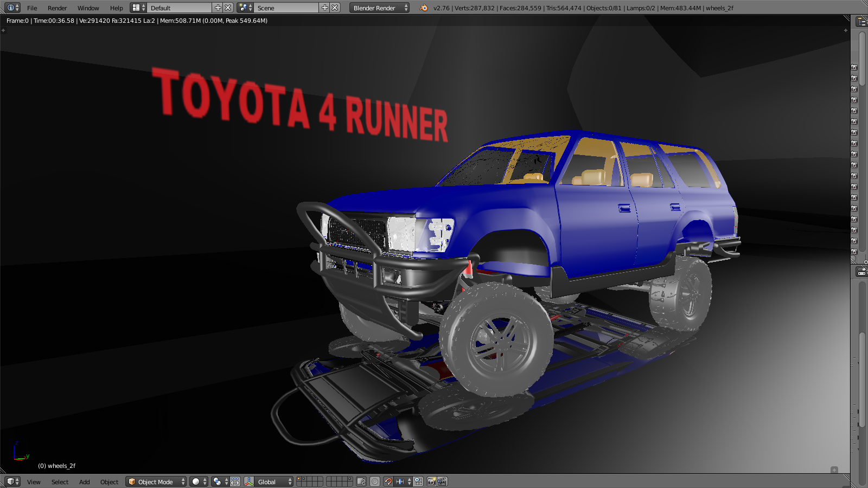Click the Frame:0 render info text
Screen dimensions: 868x488
pyautogui.click(x=137, y=21)
